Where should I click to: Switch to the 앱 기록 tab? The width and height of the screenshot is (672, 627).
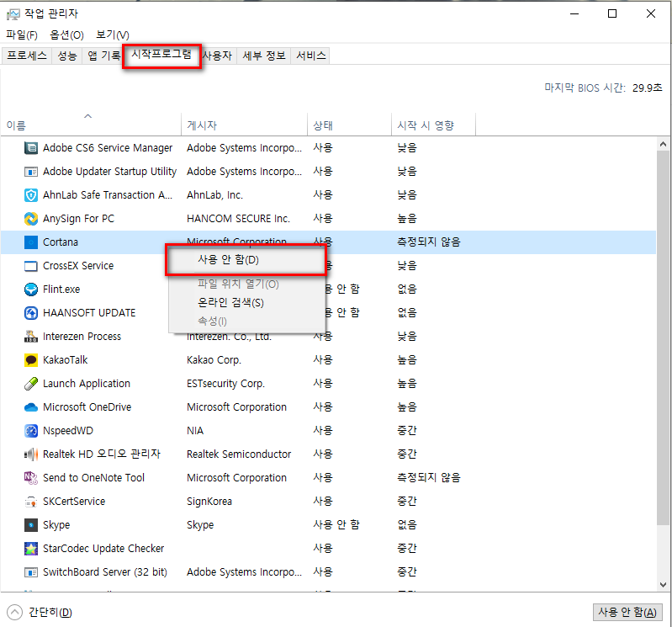click(x=103, y=56)
